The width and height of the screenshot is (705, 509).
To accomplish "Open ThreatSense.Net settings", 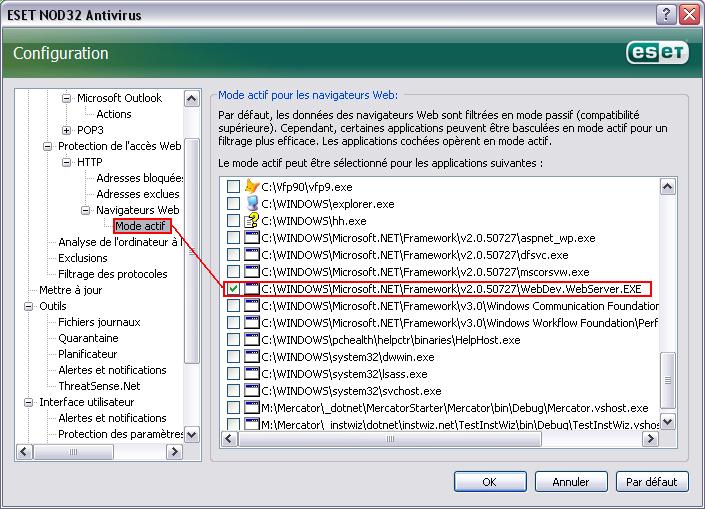I will (99, 386).
